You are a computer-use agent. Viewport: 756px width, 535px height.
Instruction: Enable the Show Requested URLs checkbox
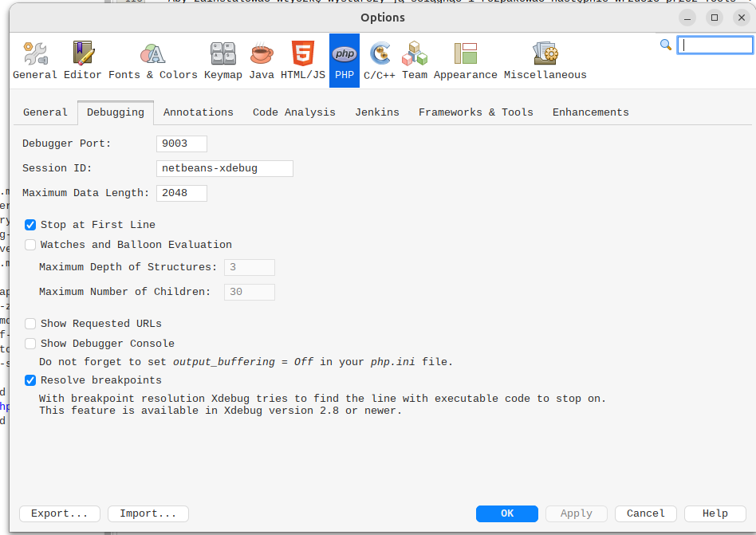click(x=30, y=324)
